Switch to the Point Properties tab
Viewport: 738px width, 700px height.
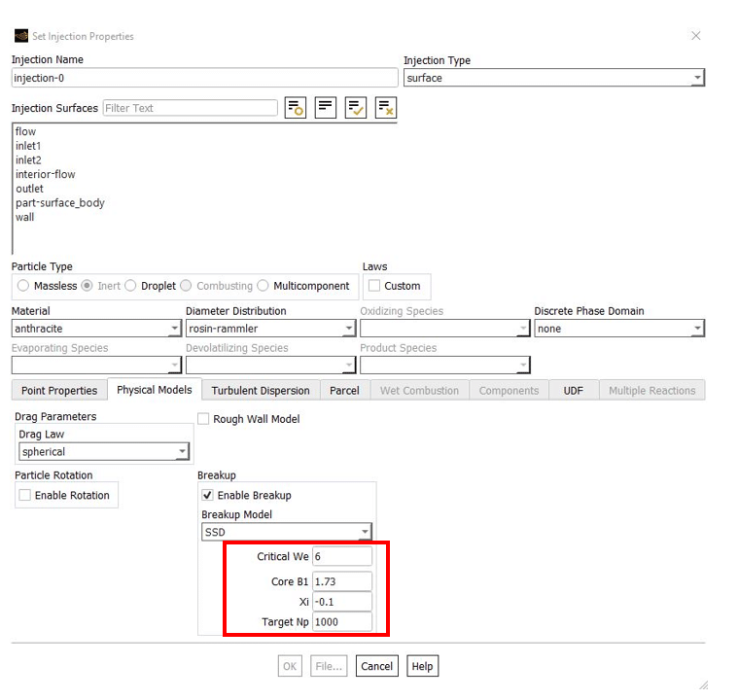(x=59, y=391)
